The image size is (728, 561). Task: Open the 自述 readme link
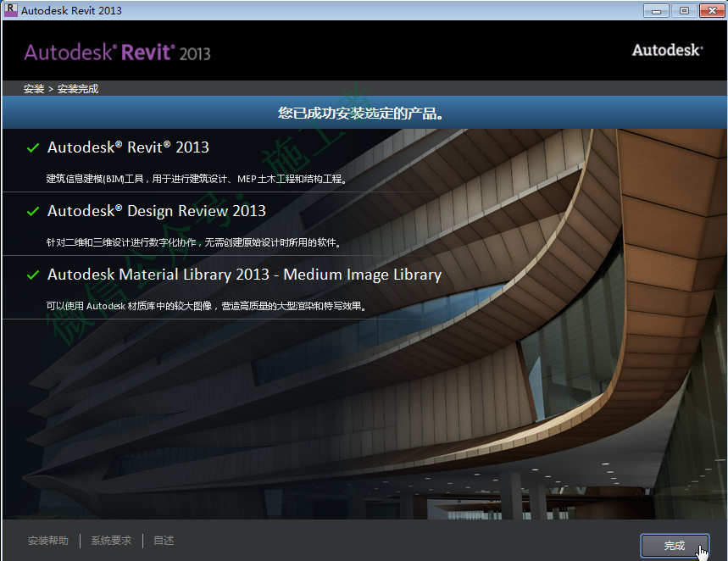tap(164, 541)
